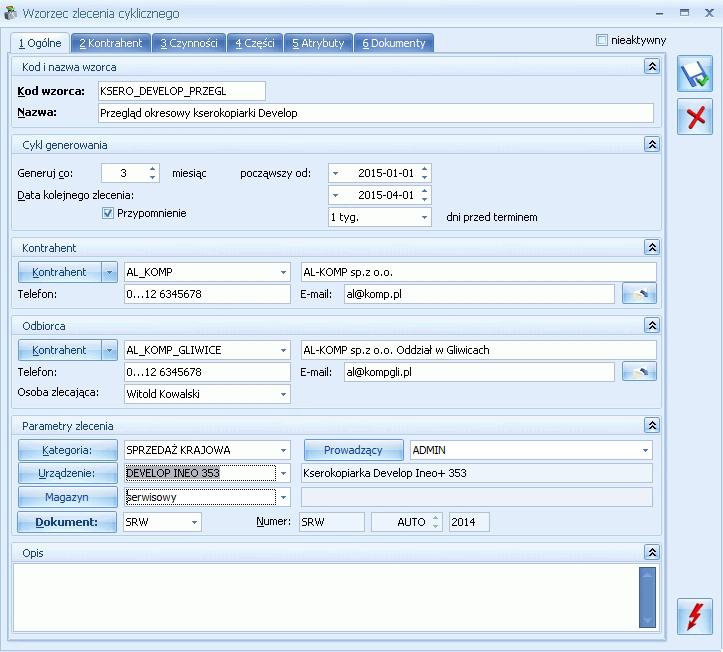This screenshot has height=652, width=723.
Task: Click the email send icon next to al@kompgli.pl
Action: pyautogui.click(x=639, y=372)
